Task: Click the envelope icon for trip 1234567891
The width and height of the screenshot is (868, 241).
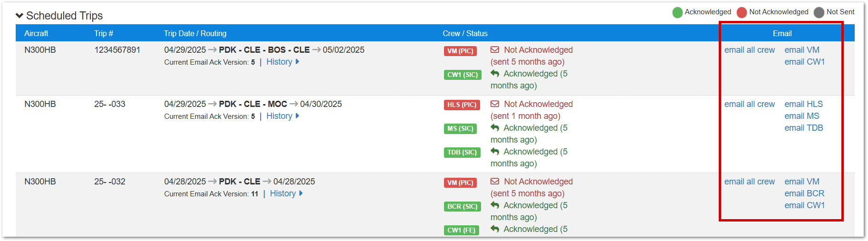Action: (495, 50)
